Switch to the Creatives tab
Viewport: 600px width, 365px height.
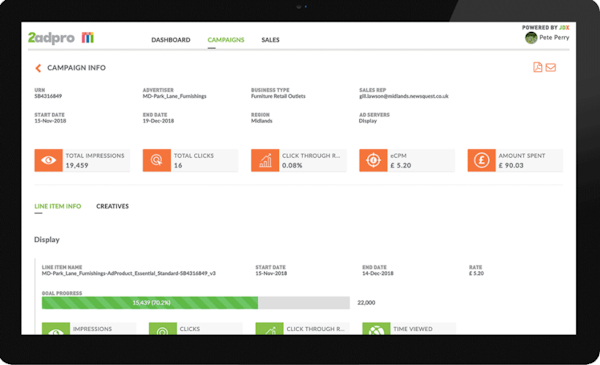tap(112, 206)
